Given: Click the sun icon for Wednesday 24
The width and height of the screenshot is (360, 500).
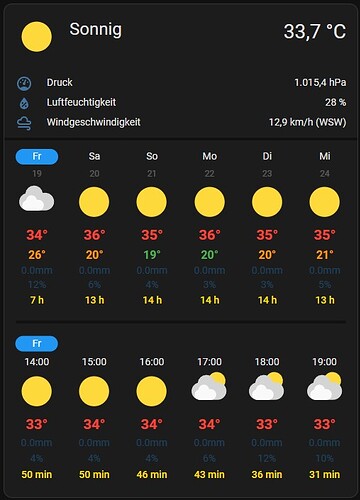Looking at the screenshot, I should click(x=325, y=202).
